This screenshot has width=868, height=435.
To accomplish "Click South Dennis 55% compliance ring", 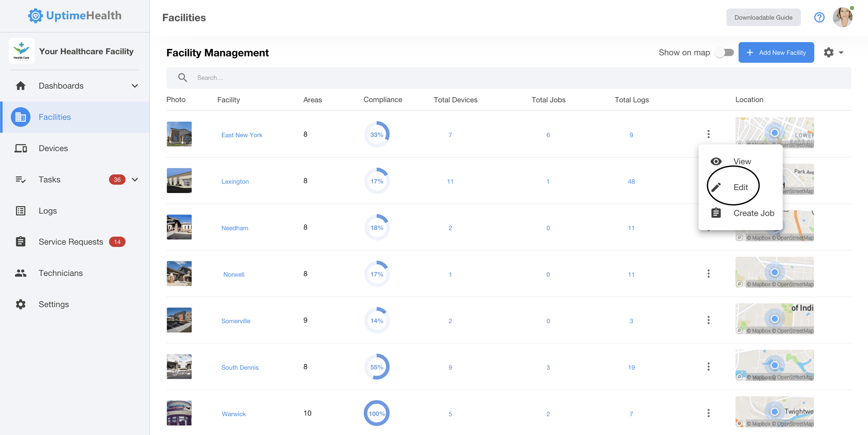I will (x=376, y=367).
